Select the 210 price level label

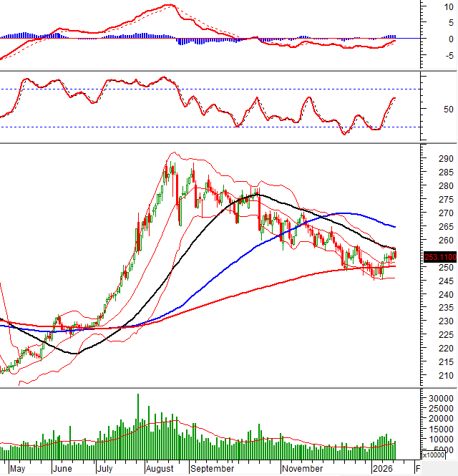click(429, 375)
